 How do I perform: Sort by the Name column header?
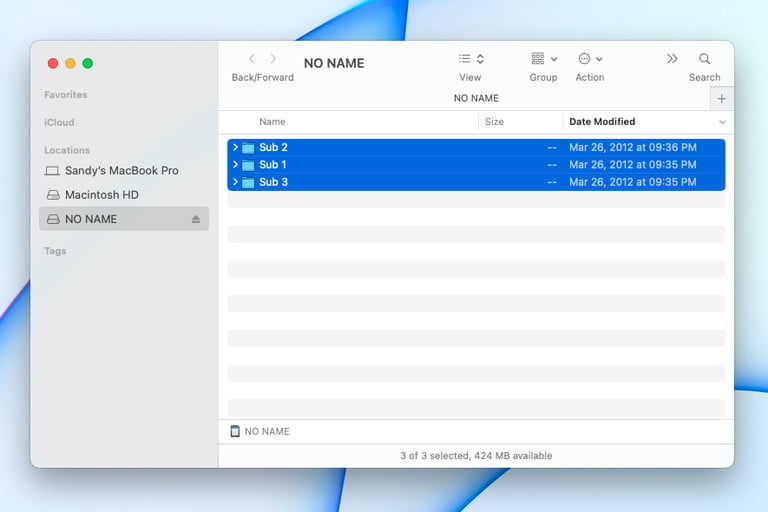click(x=272, y=122)
